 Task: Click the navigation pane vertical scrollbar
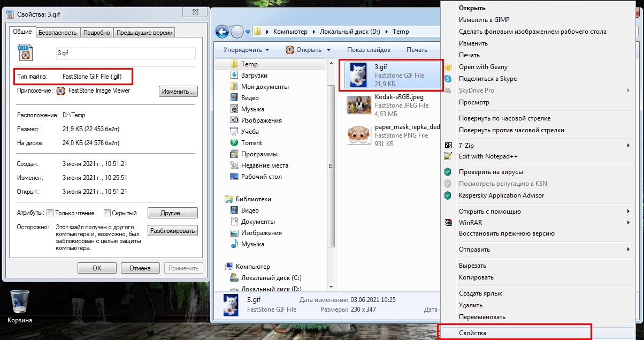click(x=331, y=161)
